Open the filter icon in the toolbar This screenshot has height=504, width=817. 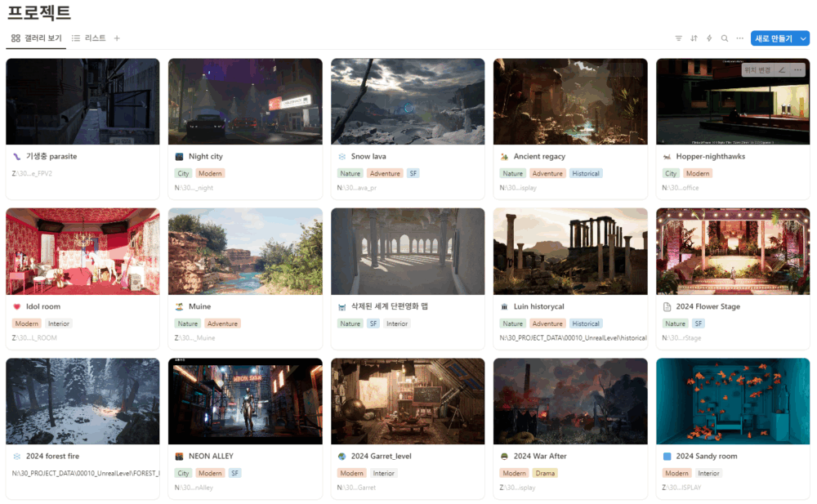678,38
